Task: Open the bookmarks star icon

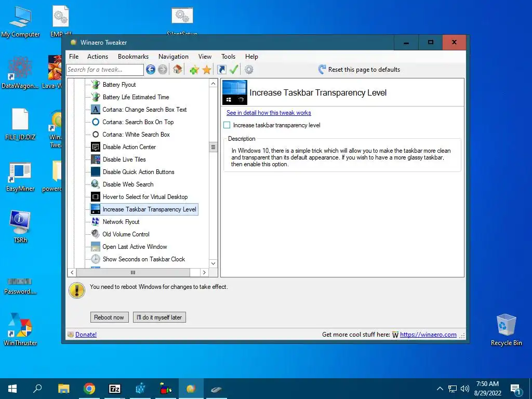Action: pos(207,70)
